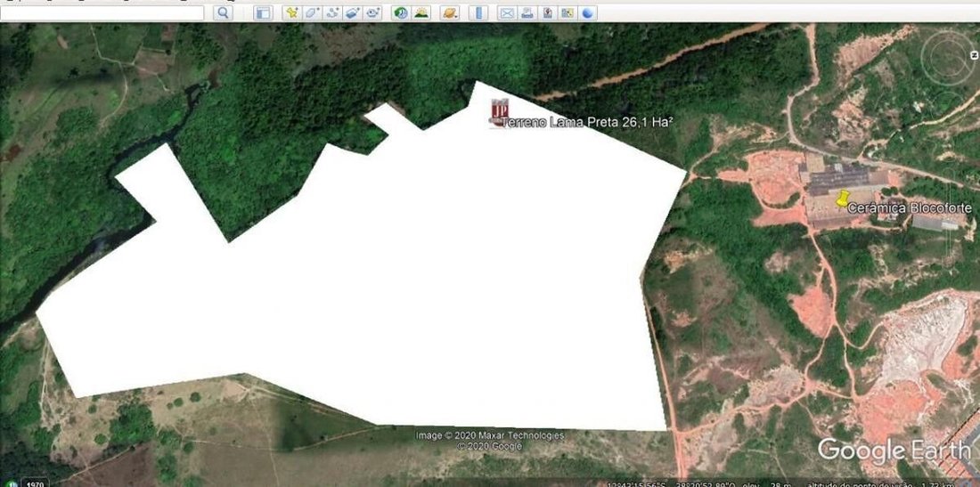980x487 pixels.
Task: Click the navigation compass ring
Action: (x=950, y=58)
